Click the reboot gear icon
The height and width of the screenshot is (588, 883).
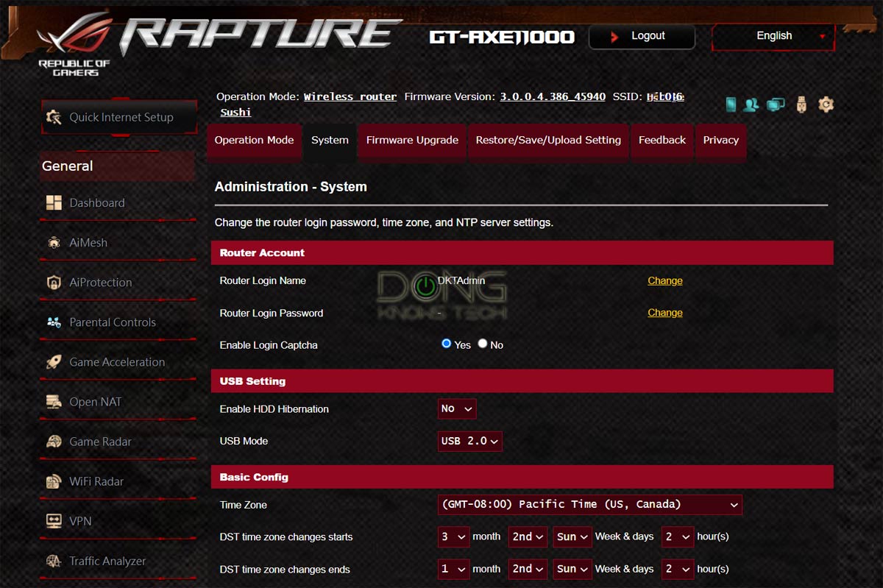[x=826, y=105]
